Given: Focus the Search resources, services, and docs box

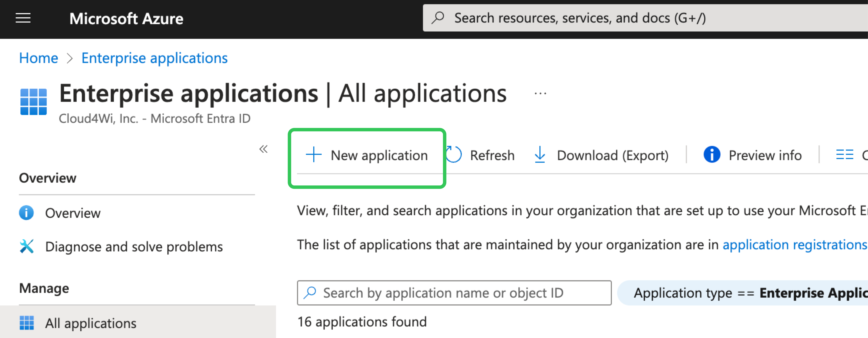Looking at the screenshot, I should (645, 18).
